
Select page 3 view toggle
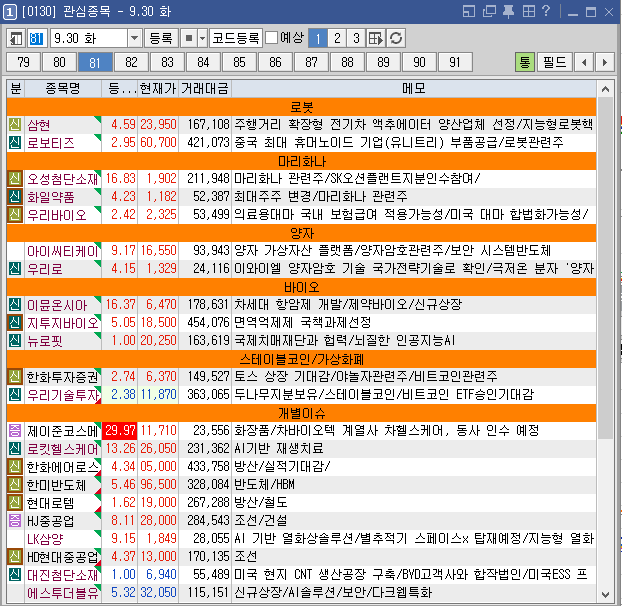pos(355,38)
